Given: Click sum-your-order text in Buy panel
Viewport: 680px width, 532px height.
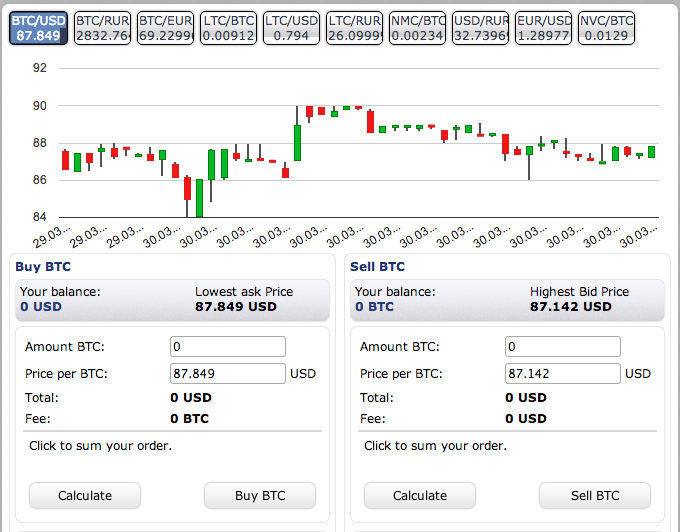Looking at the screenshot, I should 101,446.
